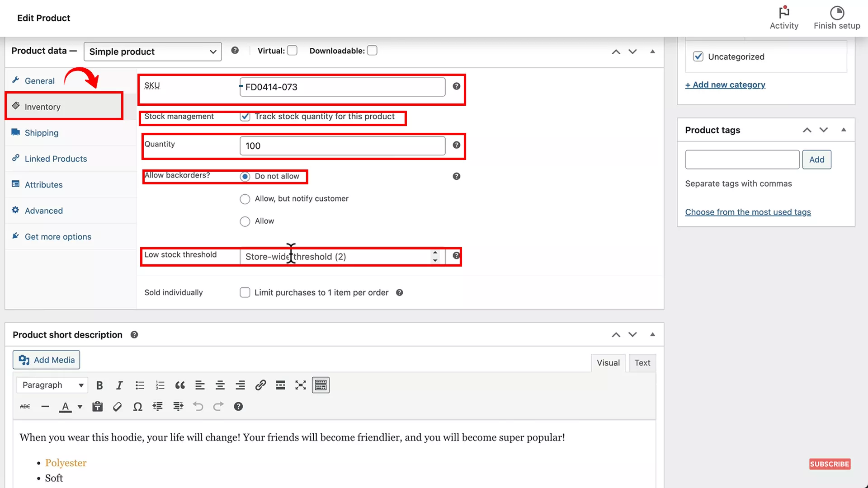Open the Simple product type dropdown
The image size is (868, 488).
click(x=152, y=52)
